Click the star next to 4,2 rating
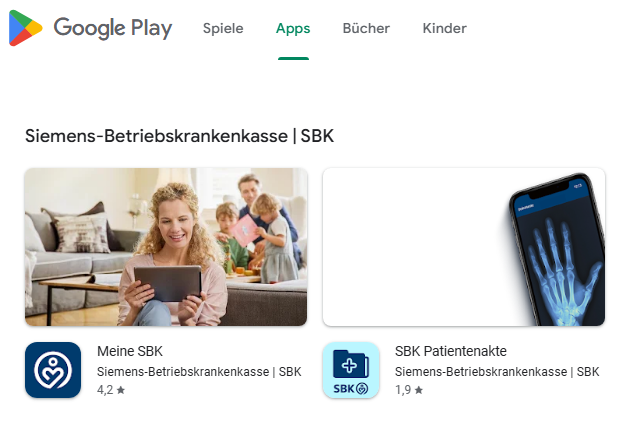631x424 pixels. pos(121,389)
